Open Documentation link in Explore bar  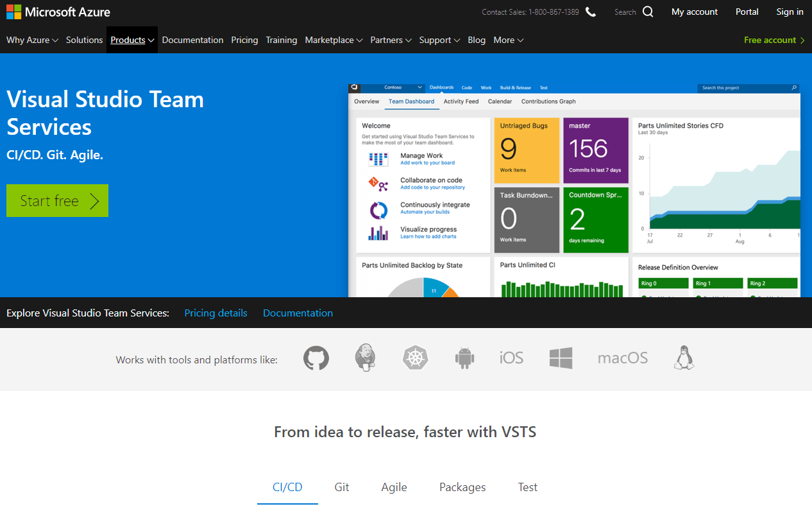298,313
